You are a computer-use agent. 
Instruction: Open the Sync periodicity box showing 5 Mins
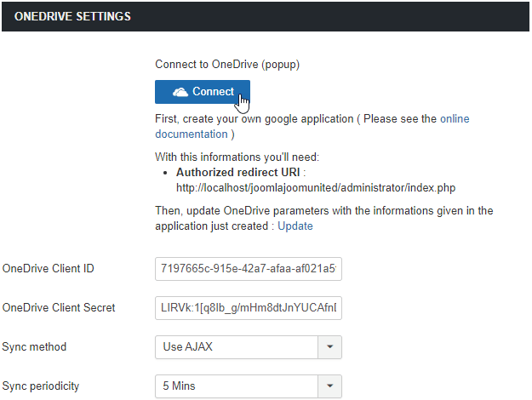point(236,386)
